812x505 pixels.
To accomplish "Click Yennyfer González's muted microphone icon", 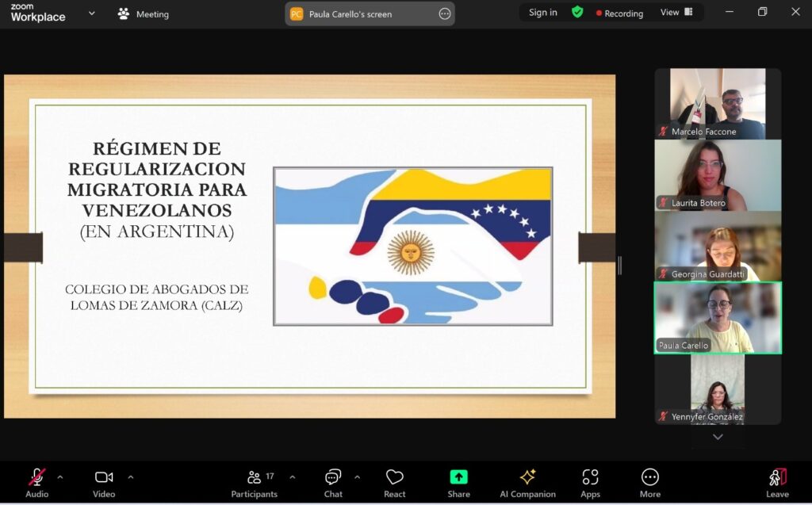I will pos(664,416).
